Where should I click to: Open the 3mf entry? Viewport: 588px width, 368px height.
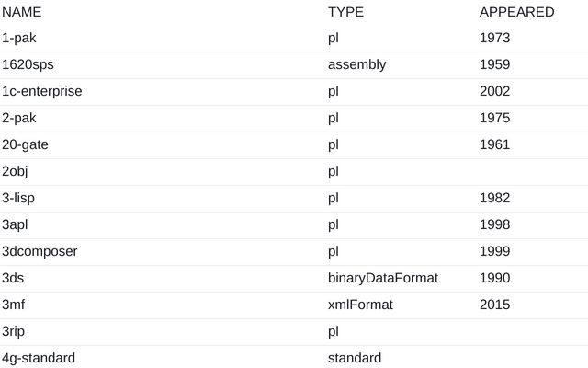pyautogui.click(x=14, y=305)
